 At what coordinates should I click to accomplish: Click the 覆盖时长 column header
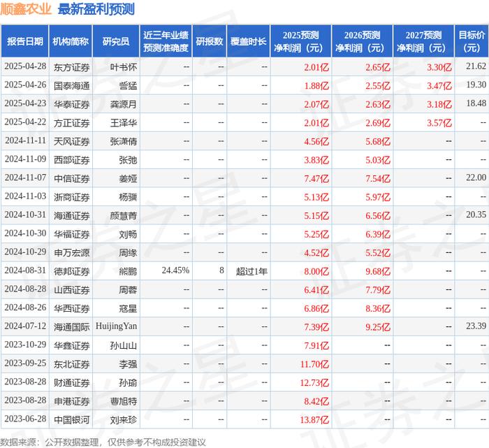tap(248, 41)
